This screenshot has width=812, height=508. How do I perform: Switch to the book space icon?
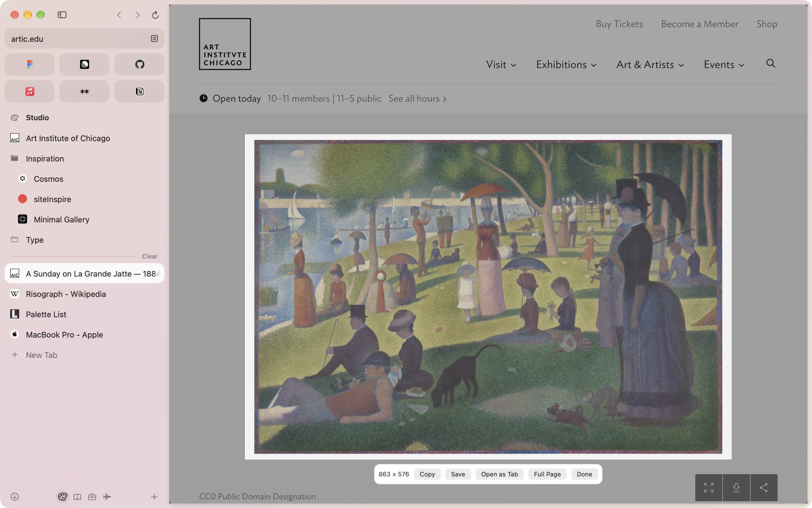(x=77, y=496)
